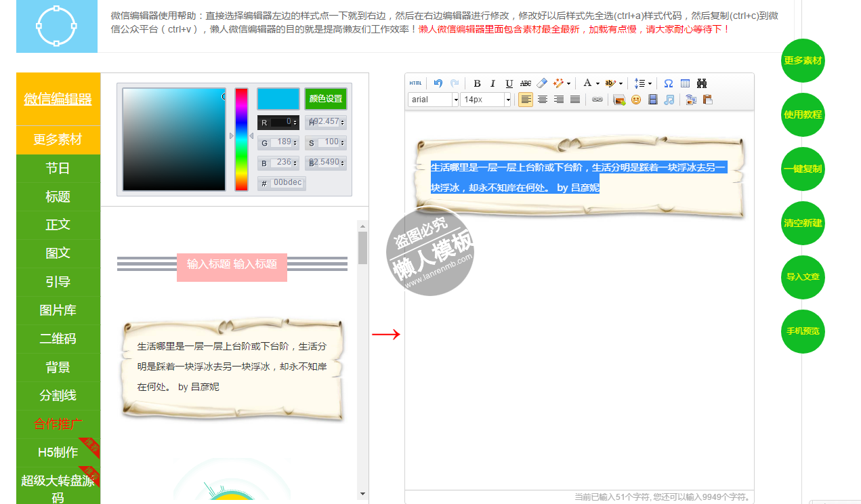Screen dimensions: 861x504
Task: Select 图文 category
Action: click(x=58, y=253)
